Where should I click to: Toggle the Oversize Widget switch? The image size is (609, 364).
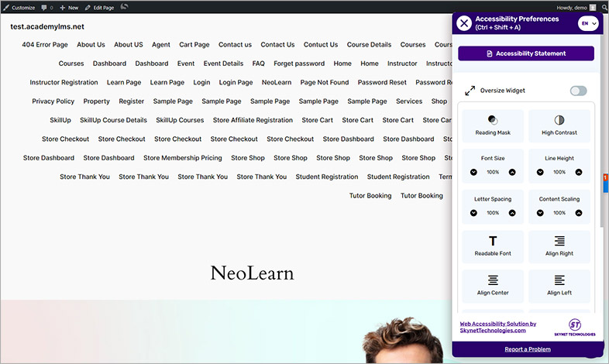[x=578, y=91]
